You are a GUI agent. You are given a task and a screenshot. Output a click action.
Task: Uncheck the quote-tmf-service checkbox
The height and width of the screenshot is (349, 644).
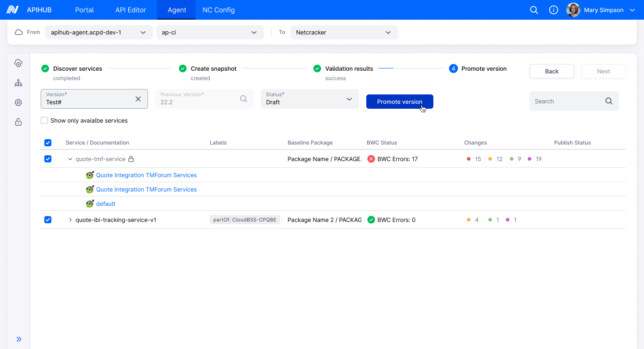[48, 159]
